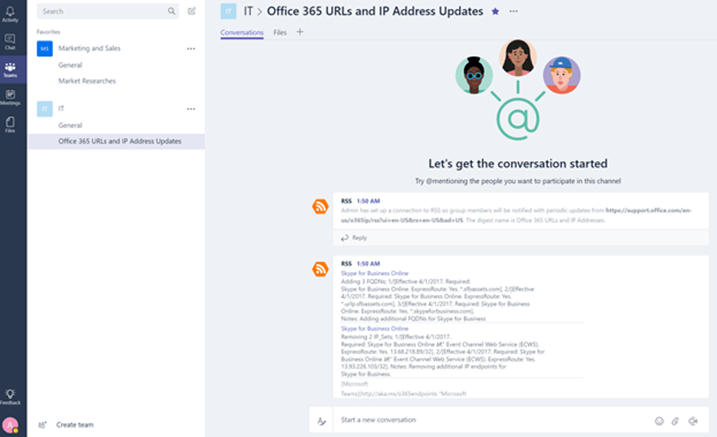Click the attach file paperclip icon

coord(675,421)
